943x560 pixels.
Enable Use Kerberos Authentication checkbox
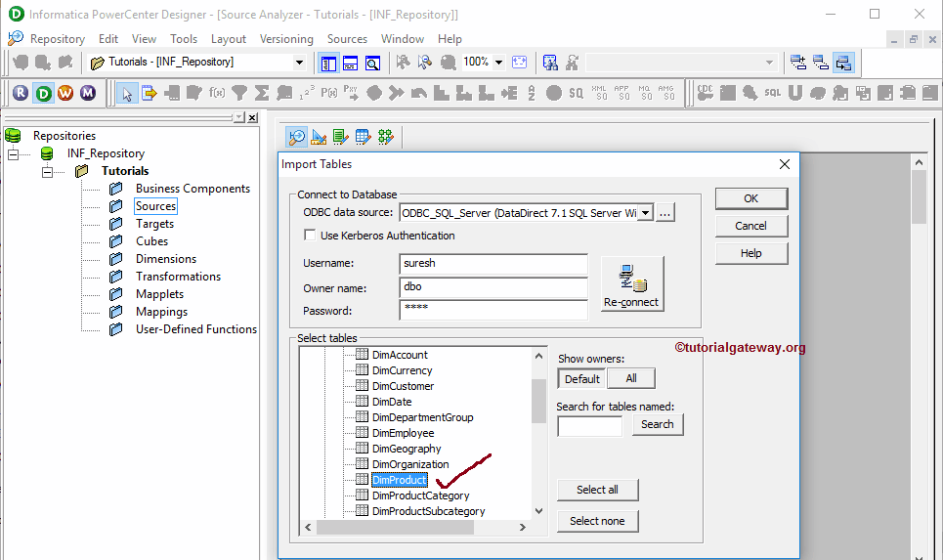point(310,236)
